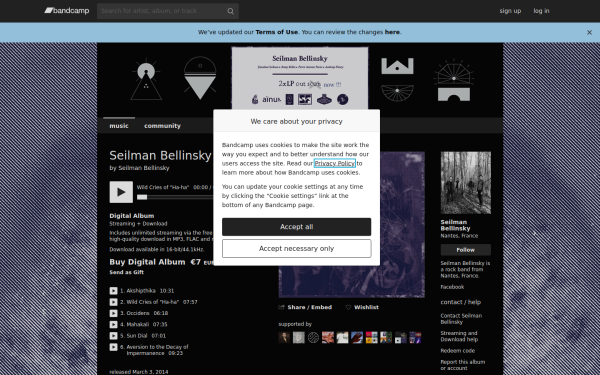
Task: Open the first supporter avatar
Action: (x=284, y=338)
